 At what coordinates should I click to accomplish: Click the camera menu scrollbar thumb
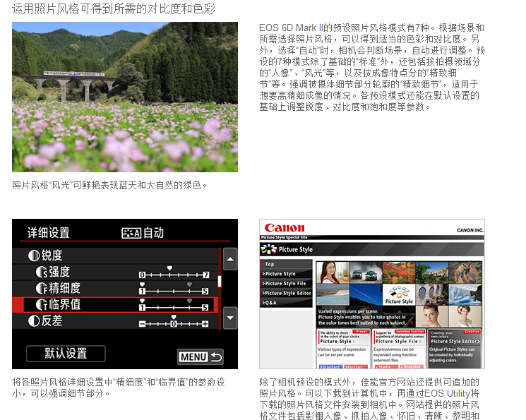click(220, 281)
